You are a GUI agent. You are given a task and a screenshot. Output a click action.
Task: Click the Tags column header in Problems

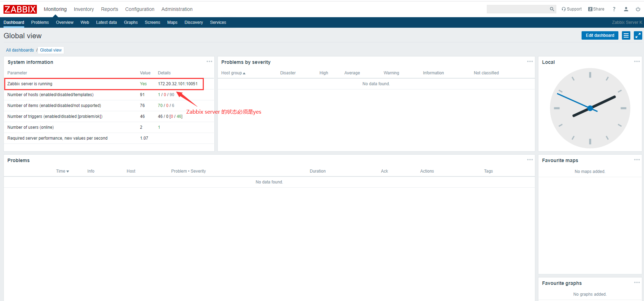488,171
